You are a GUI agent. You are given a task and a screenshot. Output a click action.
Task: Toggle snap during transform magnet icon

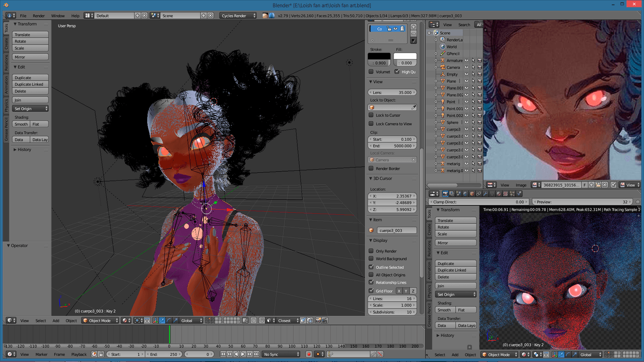click(x=262, y=320)
